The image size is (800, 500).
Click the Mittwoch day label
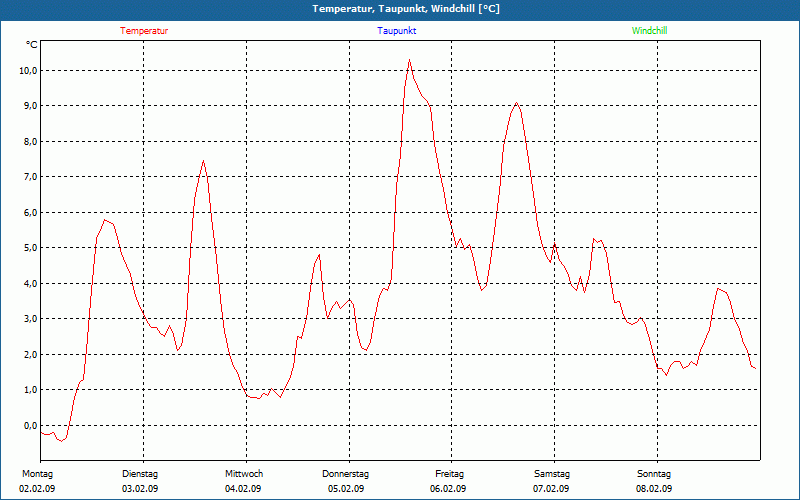pos(244,474)
